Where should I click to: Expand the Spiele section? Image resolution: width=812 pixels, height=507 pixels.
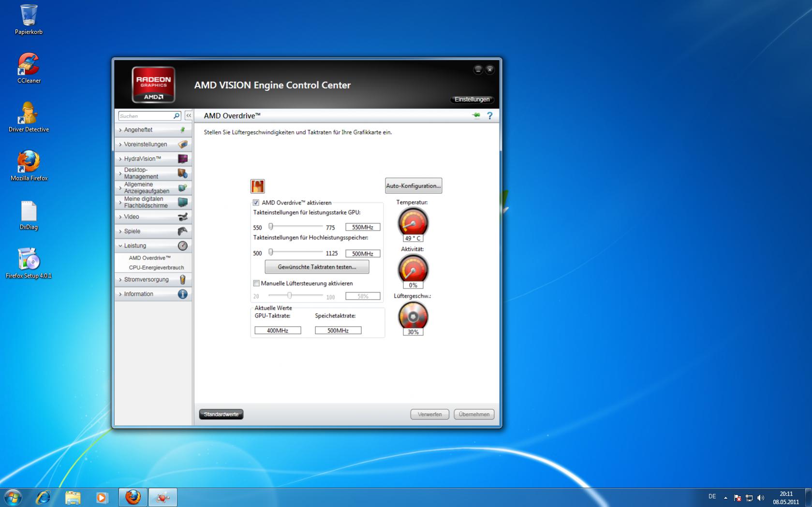[153, 232]
